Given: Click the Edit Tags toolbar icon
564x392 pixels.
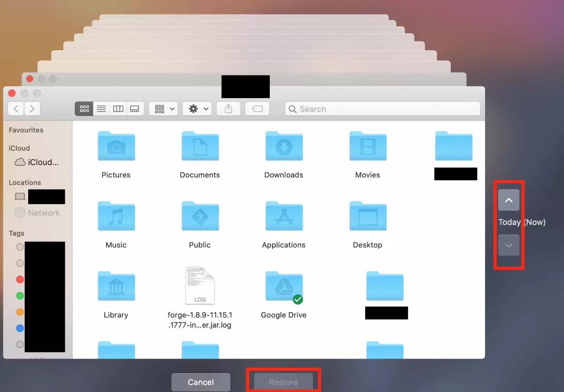Looking at the screenshot, I should coord(257,109).
